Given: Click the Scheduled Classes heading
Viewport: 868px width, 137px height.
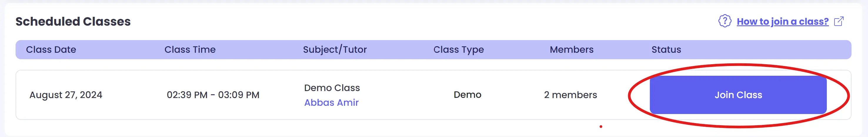Looking at the screenshot, I should 73,22.
